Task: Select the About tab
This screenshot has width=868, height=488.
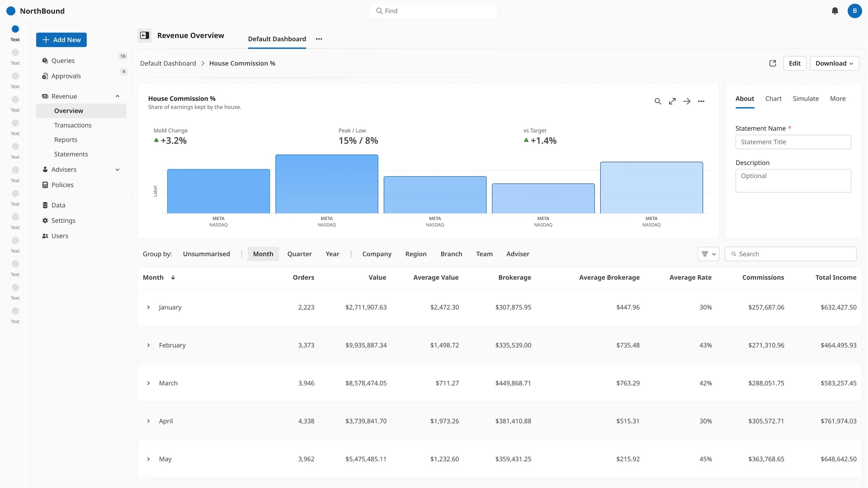Action: tap(744, 99)
